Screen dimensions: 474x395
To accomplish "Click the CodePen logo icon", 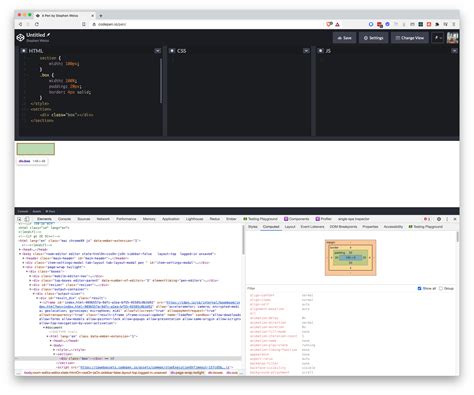I will [x=20, y=38].
